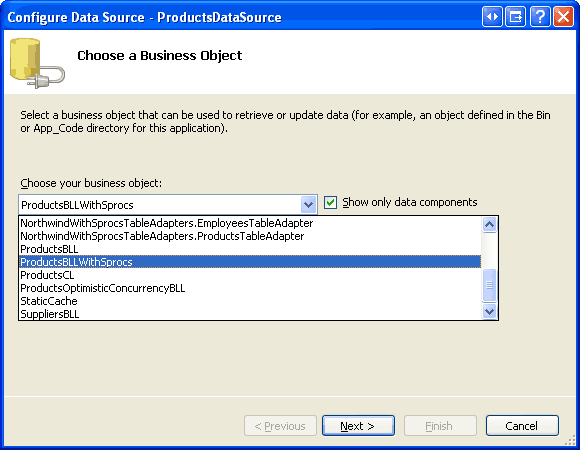Image resolution: width=580 pixels, height=450 pixels.
Task: Click the Next > button
Action: click(x=358, y=426)
